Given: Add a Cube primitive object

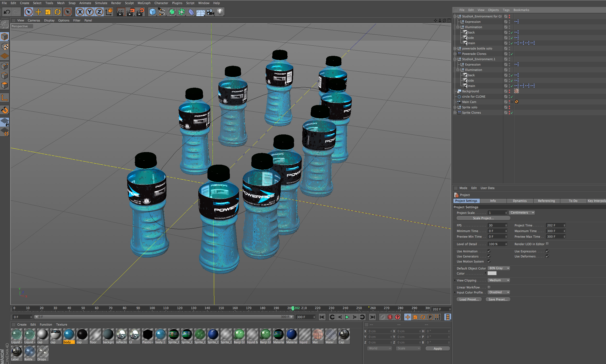Looking at the screenshot, I should tap(153, 12).
